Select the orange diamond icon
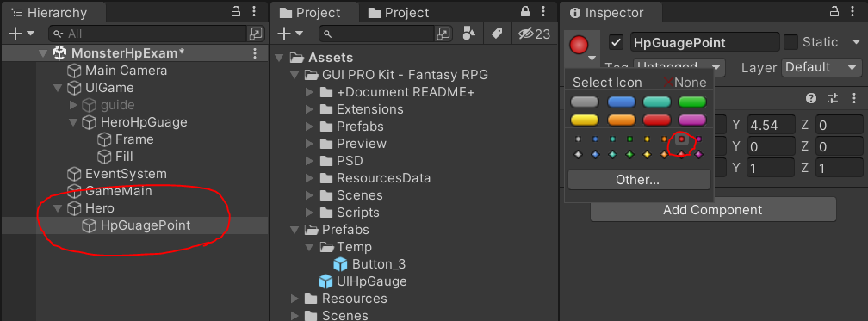Image resolution: width=868 pixels, height=321 pixels. (x=664, y=155)
